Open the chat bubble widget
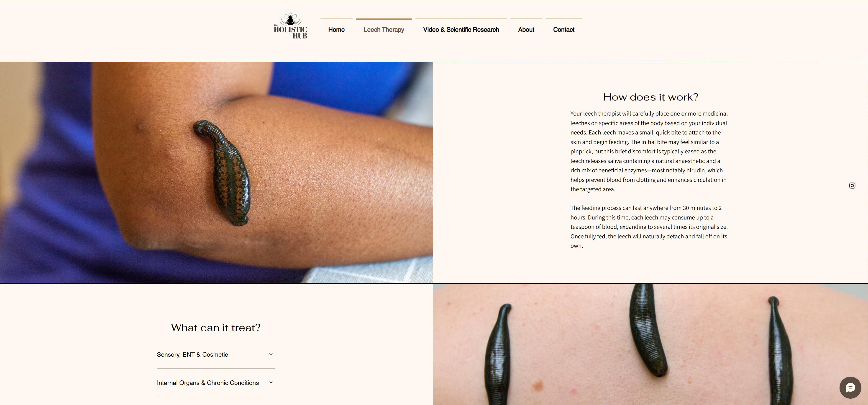This screenshot has height=405, width=868. coord(850,388)
